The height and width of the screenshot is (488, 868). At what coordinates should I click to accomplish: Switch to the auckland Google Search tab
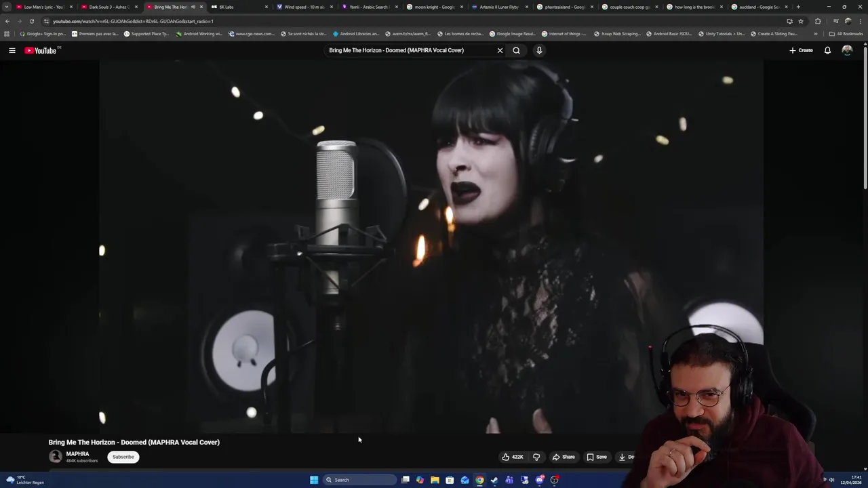tap(759, 7)
